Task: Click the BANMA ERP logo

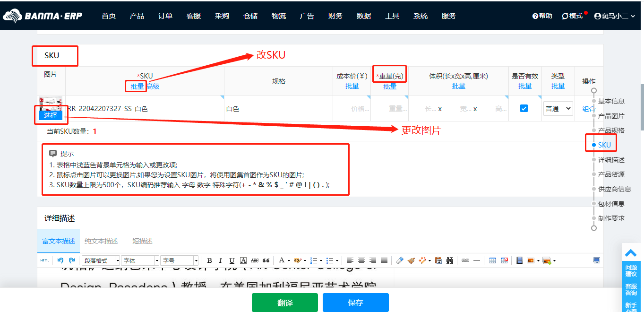Action: click(43, 16)
